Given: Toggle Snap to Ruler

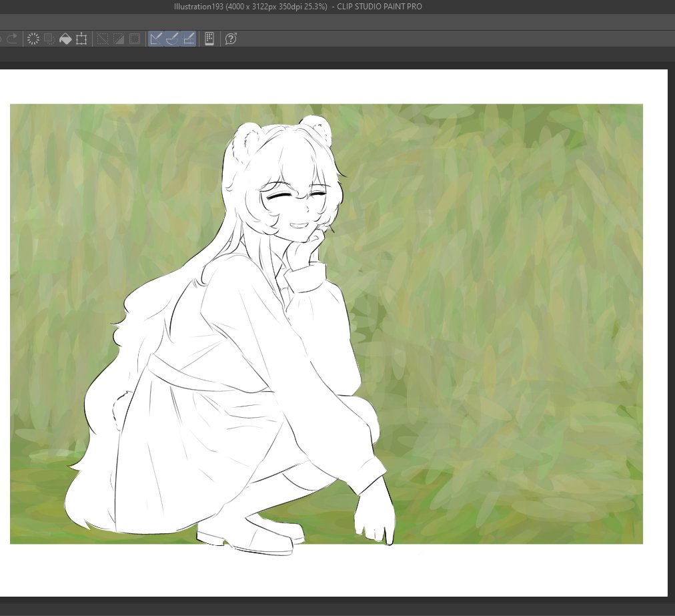Looking at the screenshot, I should pos(156,39).
